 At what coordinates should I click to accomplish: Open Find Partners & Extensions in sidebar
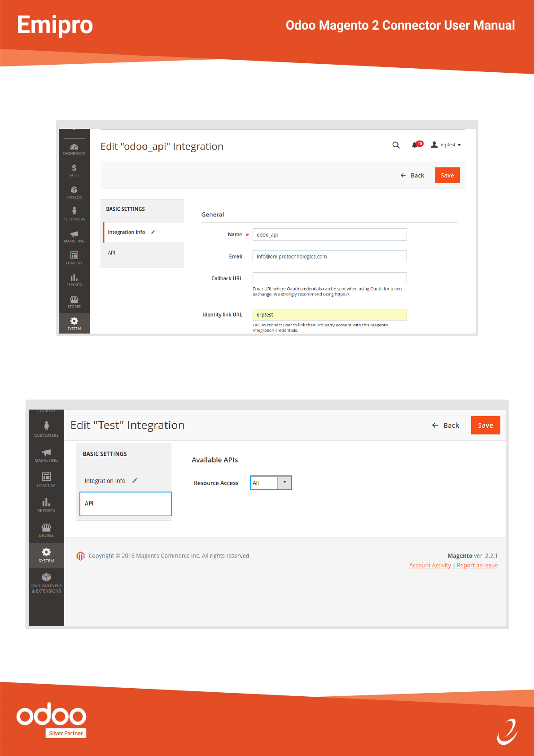46,583
